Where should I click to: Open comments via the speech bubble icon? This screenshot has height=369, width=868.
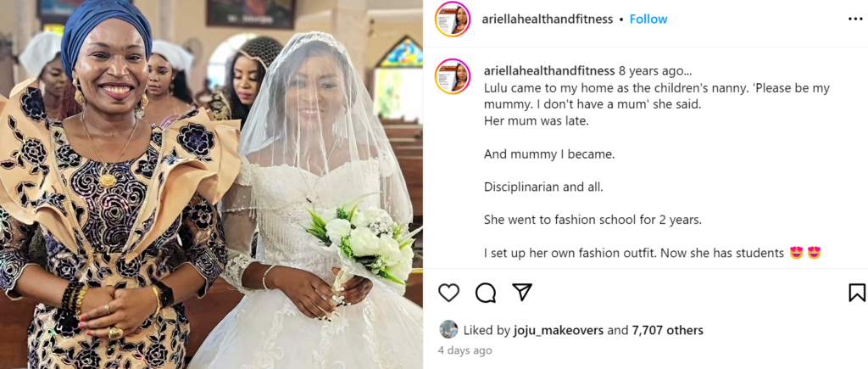486,292
